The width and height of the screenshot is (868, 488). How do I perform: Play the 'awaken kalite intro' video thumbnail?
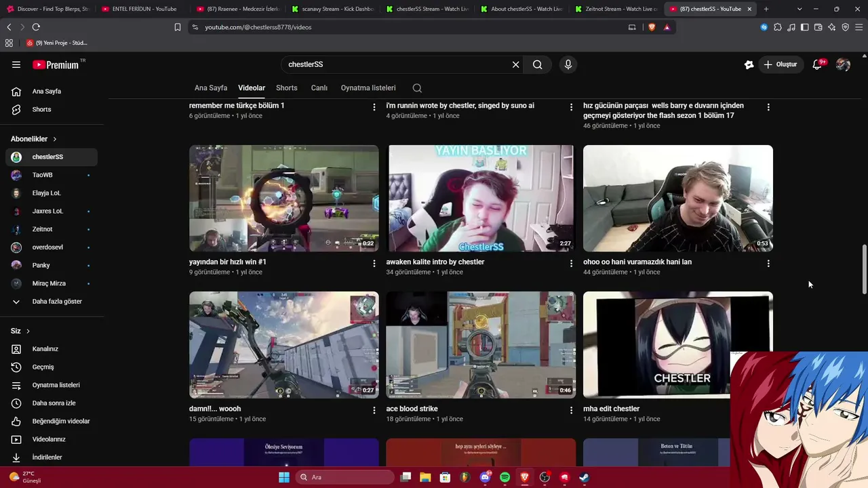[x=481, y=199]
